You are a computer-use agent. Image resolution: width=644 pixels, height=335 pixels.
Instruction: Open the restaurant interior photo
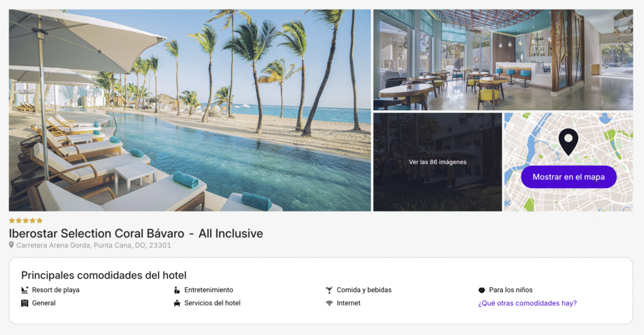coord(503,60)
